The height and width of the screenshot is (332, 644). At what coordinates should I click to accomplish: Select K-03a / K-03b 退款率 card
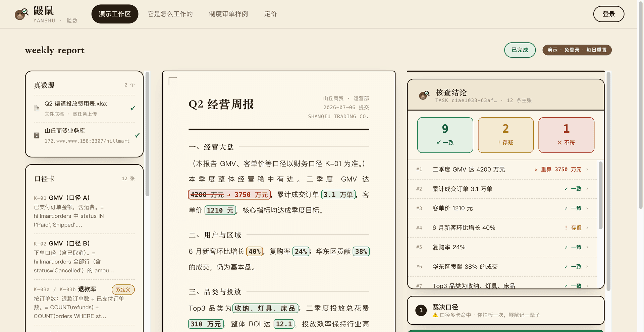coord(84,302)
